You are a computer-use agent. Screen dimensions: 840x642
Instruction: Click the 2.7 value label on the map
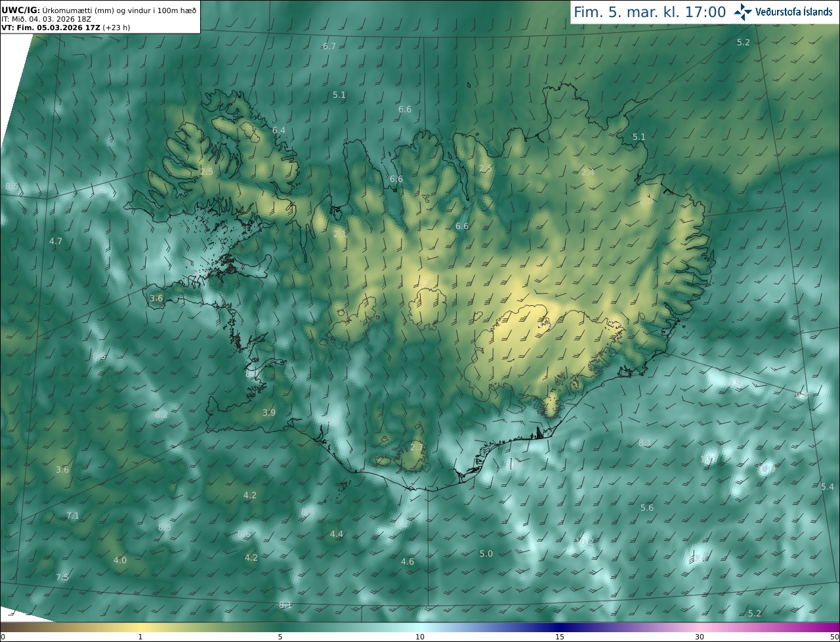[417, 447]
